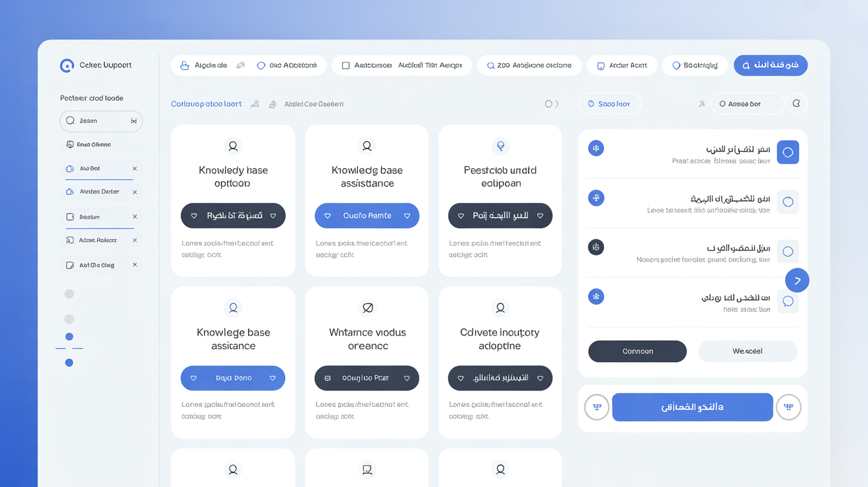
Task: Remove Aio Bol using its X
Action: point(134,169)
